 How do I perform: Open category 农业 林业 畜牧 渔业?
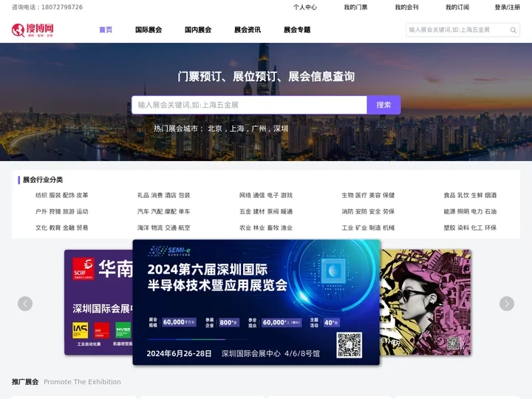click(x=266, y=228)
